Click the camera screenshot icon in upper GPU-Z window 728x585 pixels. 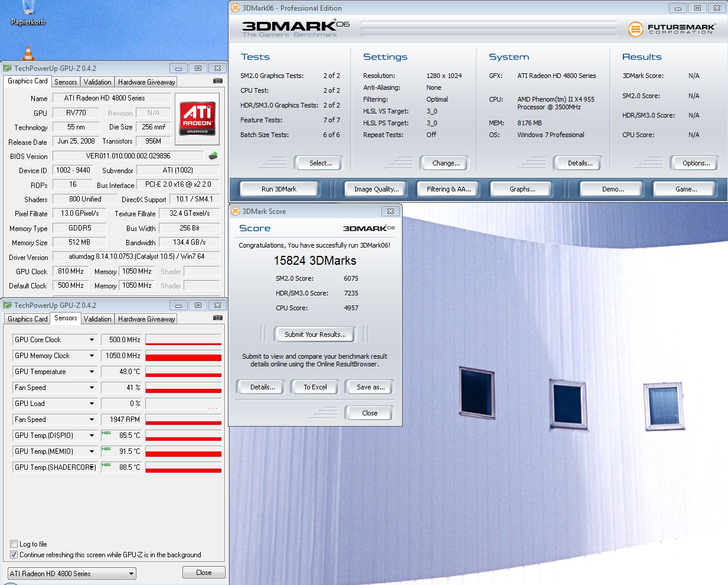pyautogui.click(x=218, y=81)
